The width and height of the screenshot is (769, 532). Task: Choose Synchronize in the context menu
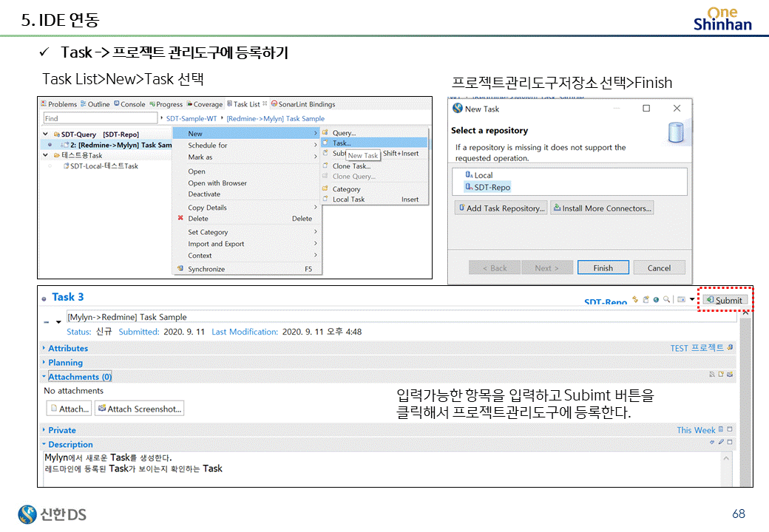tap(247, 269)
